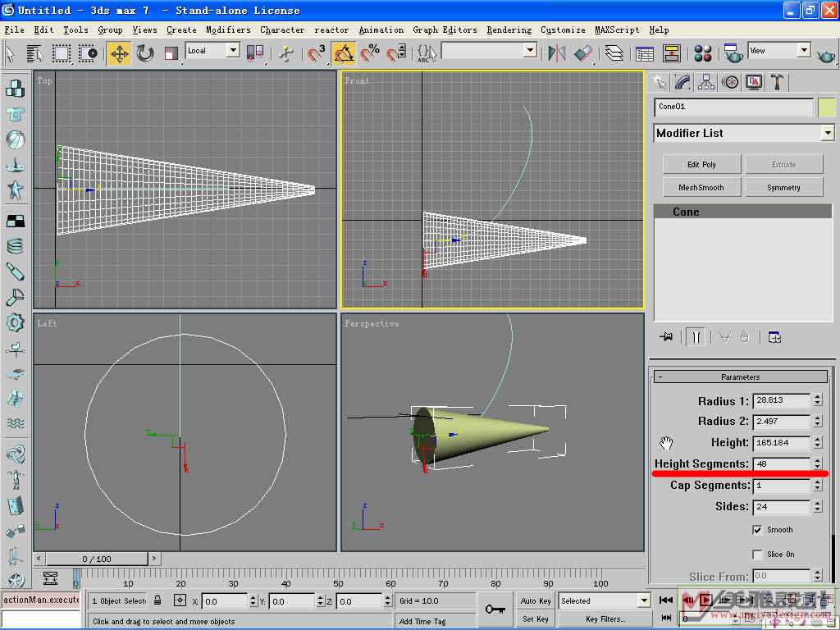Switch to the Modify panel tab
The image size is (840, 630).
pyautogui.click(x=682, y=83)
